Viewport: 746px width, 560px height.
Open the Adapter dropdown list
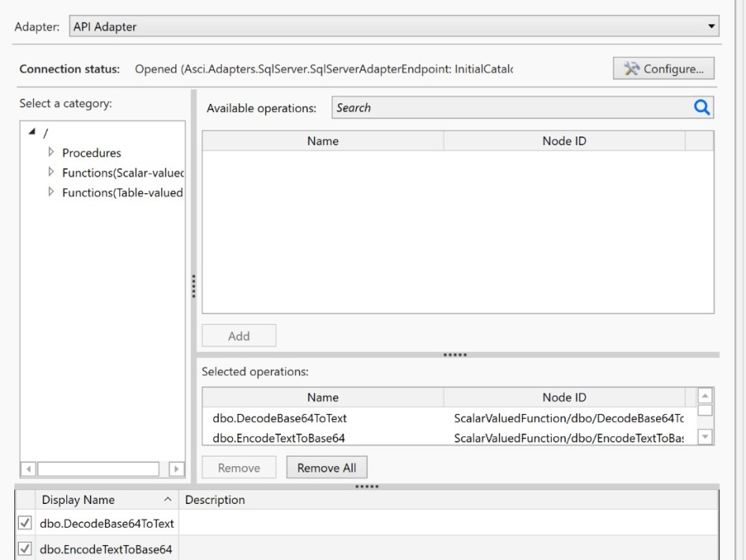712,27
